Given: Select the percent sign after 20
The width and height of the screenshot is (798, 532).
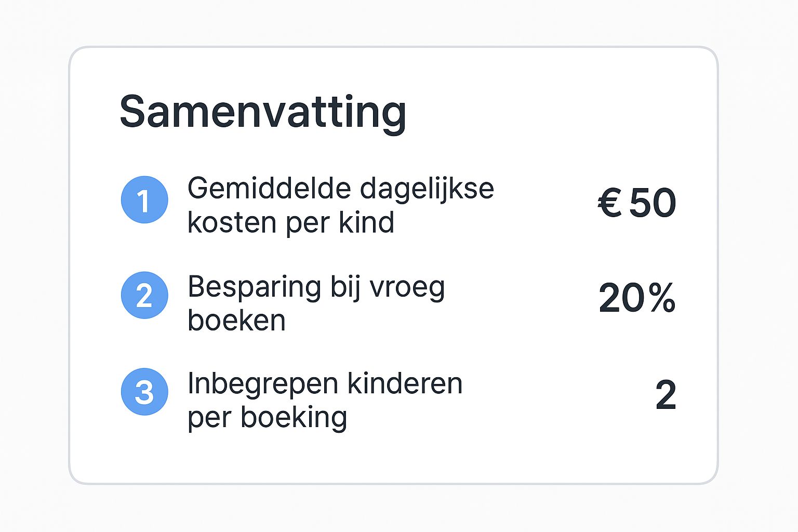Looking at the screenshot, I should pos(662,298).
